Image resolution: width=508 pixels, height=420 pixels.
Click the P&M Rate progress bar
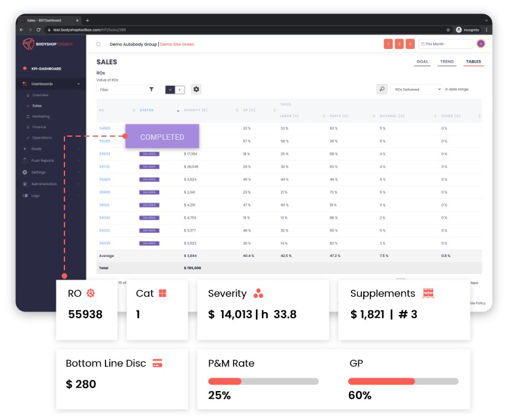[263, 381]
